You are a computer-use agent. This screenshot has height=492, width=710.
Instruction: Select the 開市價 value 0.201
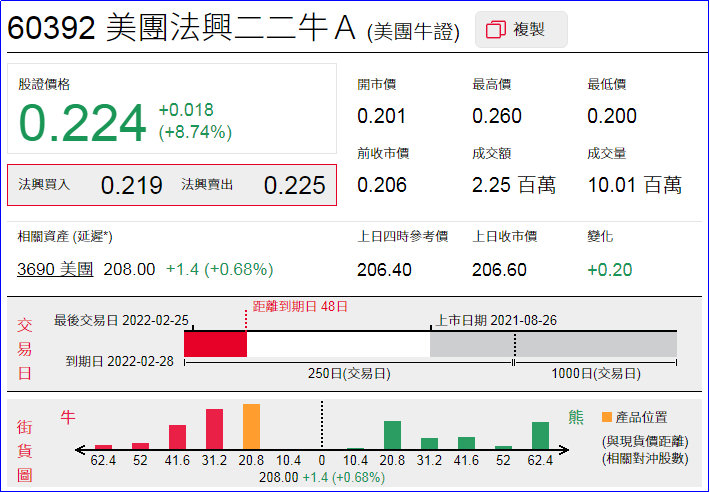click(381, 116)
